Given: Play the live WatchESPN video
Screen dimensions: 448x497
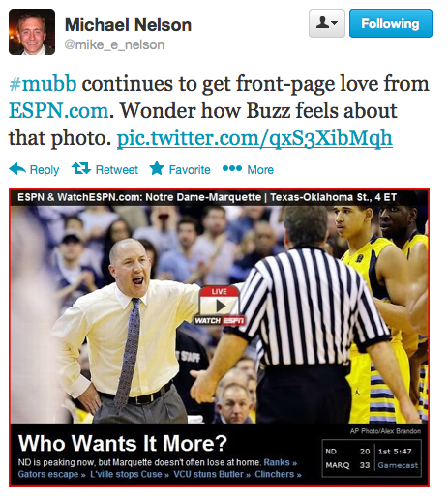Looking at the screenshot, I should pos(220,305).
